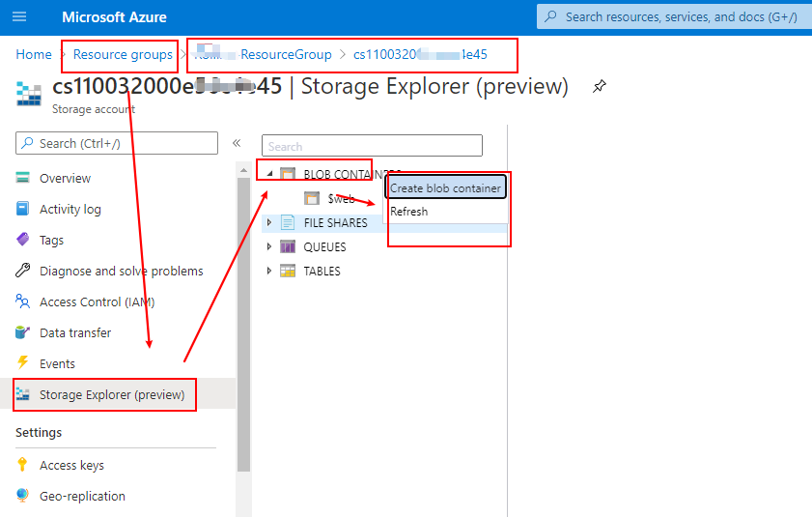This screenshot has width=812, height=517.
Task: Click the wrench Diagnose icon
Action: pyautogui.click(x=23, y=271)
